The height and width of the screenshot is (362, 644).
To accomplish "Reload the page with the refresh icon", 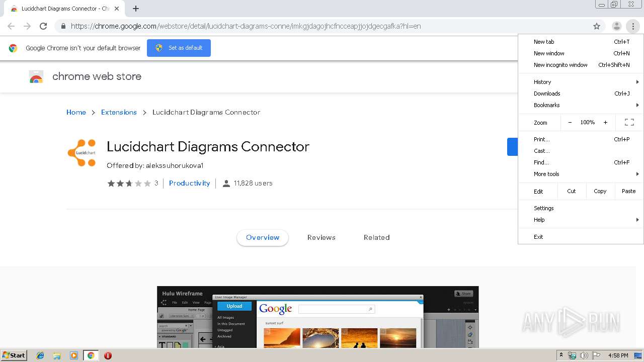I will (x=43, y=26).
